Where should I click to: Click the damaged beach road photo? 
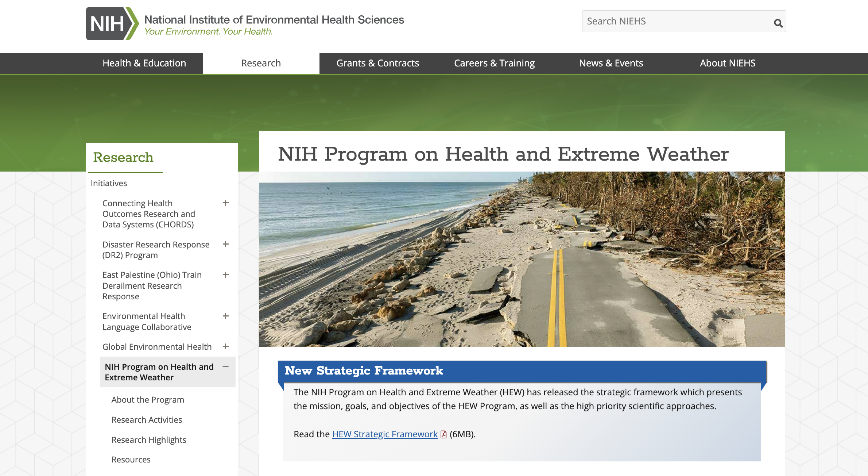[522, 259]
